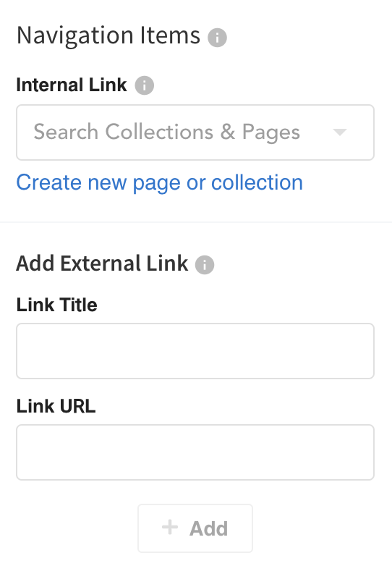Show the Internal Link info tooltip icon
Image resolution: width=392 pixels, height=566 pixels.
pos(144,85)
